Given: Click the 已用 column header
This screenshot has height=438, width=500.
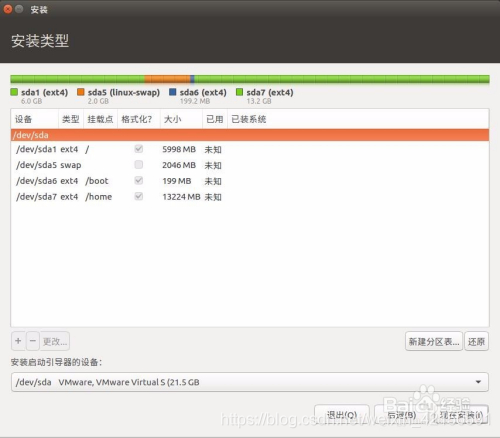Looking at the screenshot, I should click(x=215, y=119).
